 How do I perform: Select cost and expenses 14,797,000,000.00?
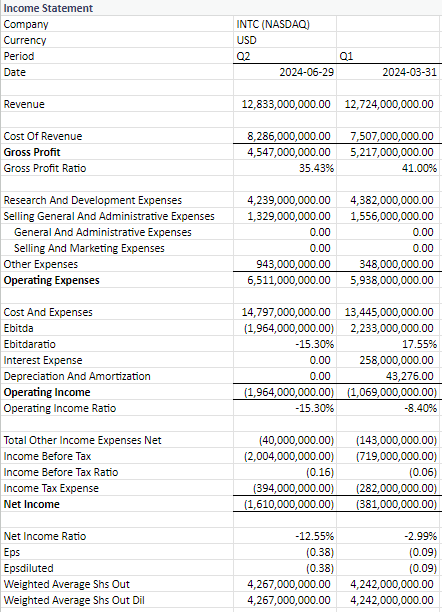(286, 312)
